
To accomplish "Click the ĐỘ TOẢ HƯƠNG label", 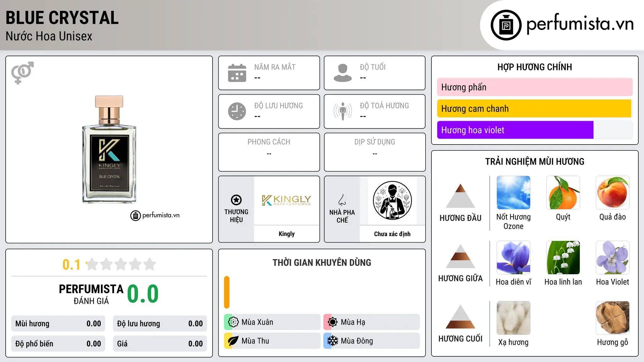I will [x=384, y=106].
